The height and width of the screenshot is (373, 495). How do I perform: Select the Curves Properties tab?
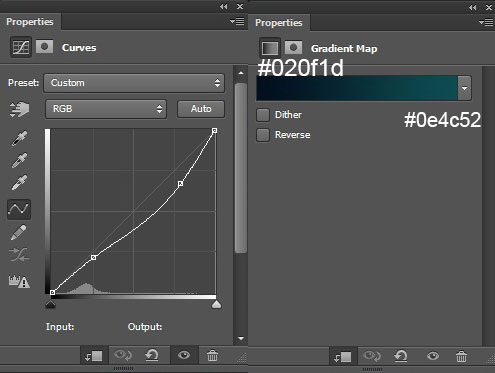(x=30, y=22)
